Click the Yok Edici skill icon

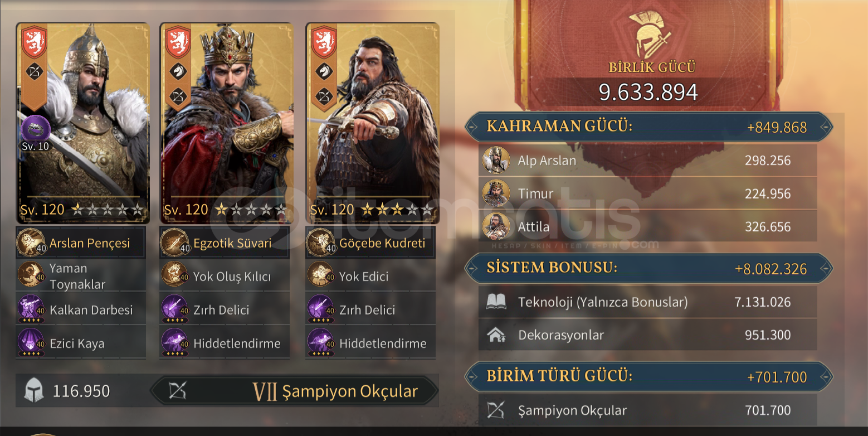[x=321, y=276]
